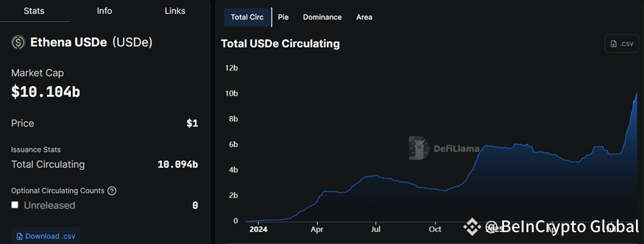Click the 12b label on the y-axis

coord(231,68)
